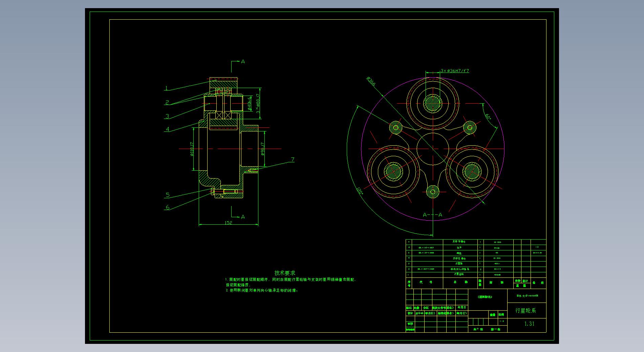Click the 设计 label in title block
This screenshot has height=352, width=644.
[x=410, y=313]
